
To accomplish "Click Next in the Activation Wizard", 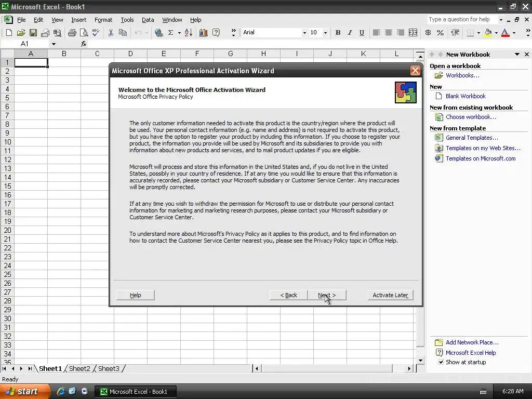I will pyautogui.click(x=327, y=295).
